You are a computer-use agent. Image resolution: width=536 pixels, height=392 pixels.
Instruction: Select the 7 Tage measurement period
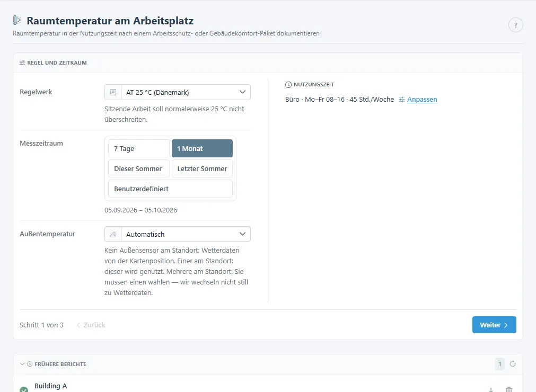point(139,148)
